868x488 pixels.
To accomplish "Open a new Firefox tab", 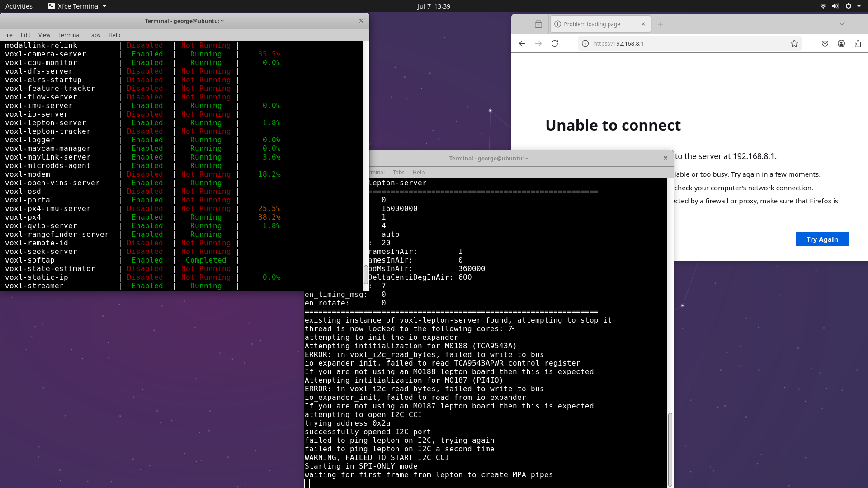I will 660,24.
